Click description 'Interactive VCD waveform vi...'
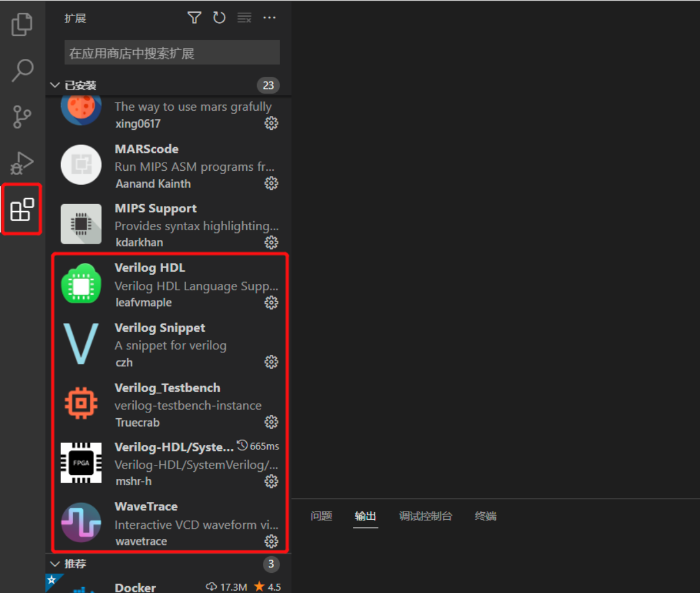This screenshot has height=593, width=700. click(x=196, y=525)
